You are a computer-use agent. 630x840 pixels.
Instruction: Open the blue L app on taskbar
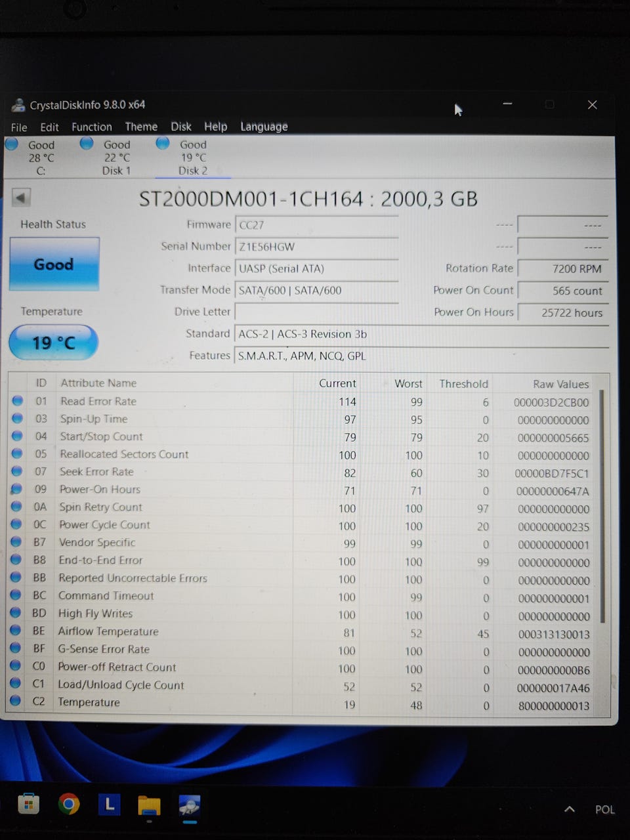coord(109,805)
